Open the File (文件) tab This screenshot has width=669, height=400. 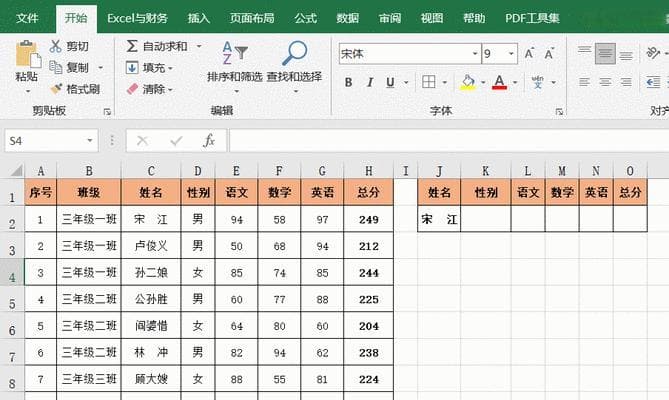pos(27,18)
